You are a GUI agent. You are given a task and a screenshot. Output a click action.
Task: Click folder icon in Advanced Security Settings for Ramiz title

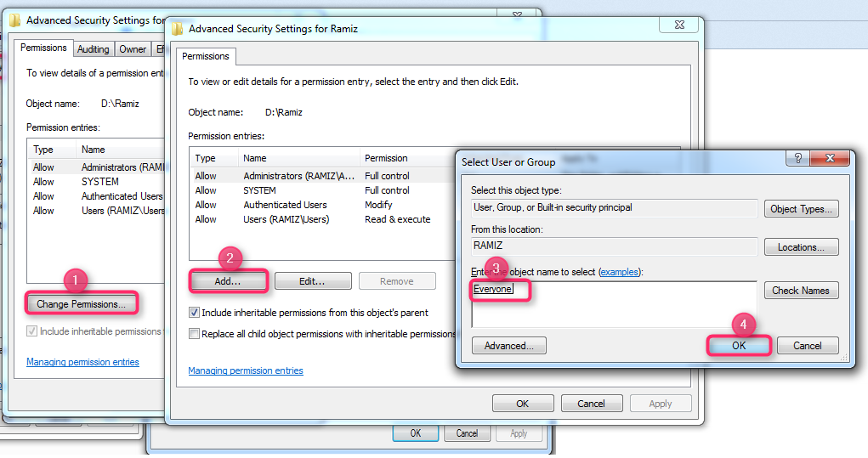[x=177, y=29]
